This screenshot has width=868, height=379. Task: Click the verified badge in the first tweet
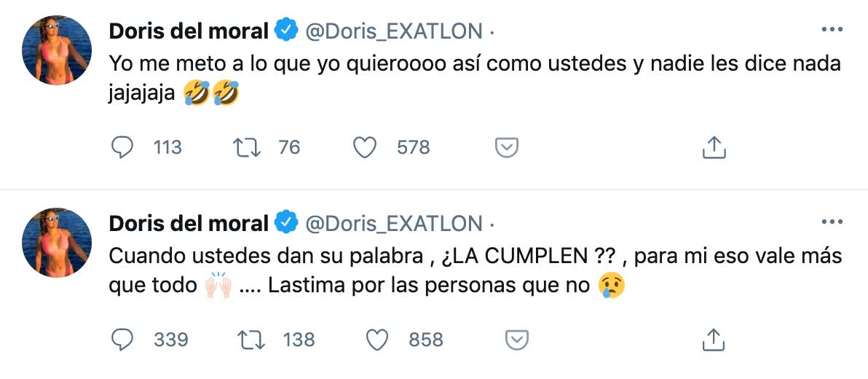click(285, 31)
